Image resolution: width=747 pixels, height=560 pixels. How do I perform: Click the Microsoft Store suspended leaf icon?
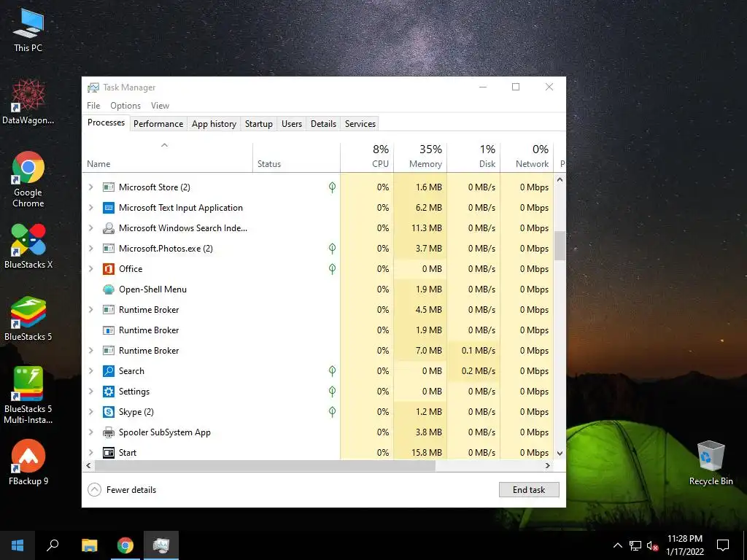click(332, 187)
